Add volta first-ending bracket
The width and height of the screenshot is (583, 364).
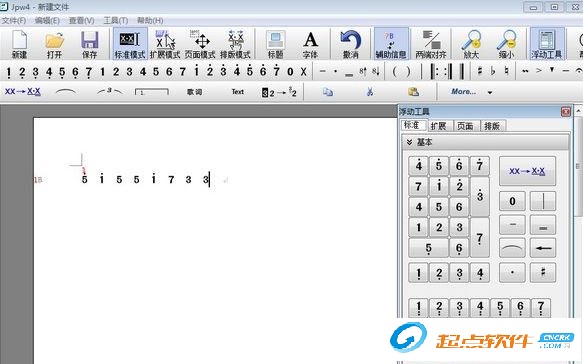(152, 91)
